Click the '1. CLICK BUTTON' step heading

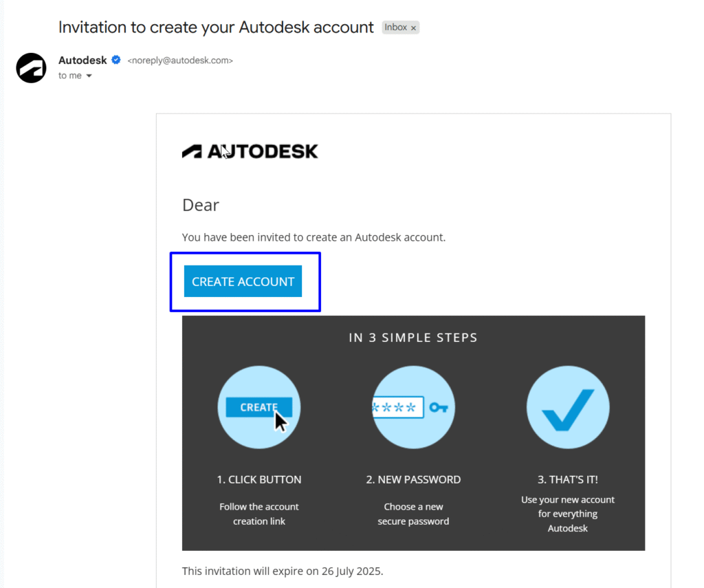click(259, 480)
